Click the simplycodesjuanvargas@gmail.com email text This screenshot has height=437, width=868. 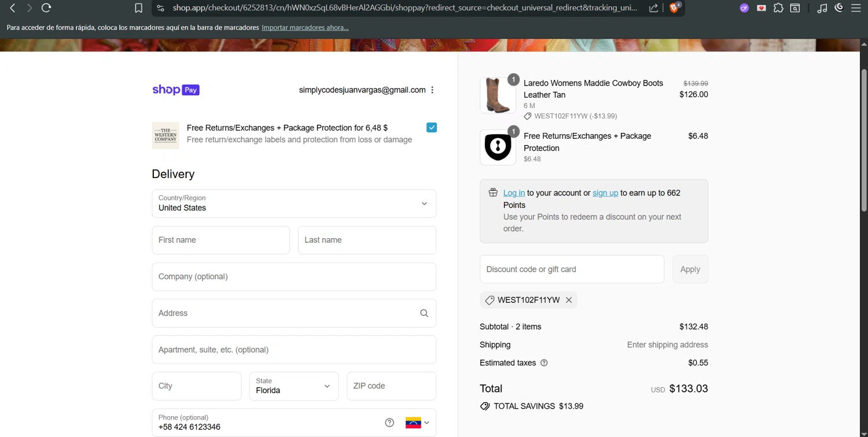point(362,90)
